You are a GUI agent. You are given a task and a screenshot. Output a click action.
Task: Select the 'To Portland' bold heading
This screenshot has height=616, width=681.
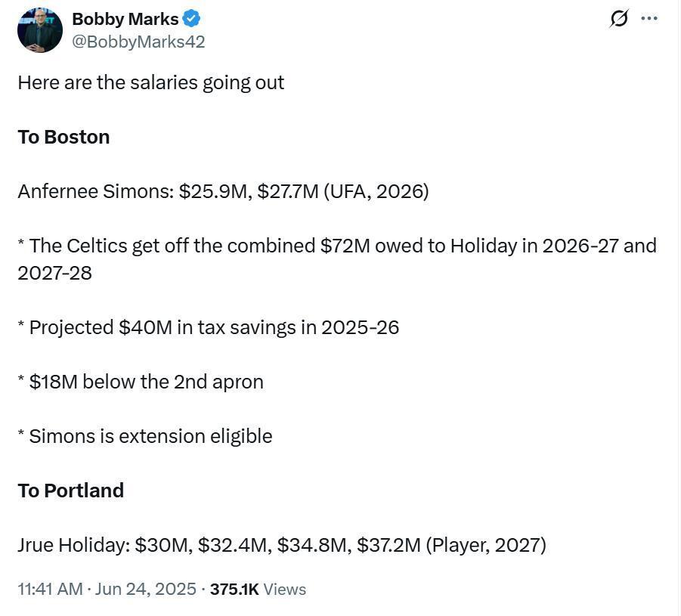[x=71, y=491]
